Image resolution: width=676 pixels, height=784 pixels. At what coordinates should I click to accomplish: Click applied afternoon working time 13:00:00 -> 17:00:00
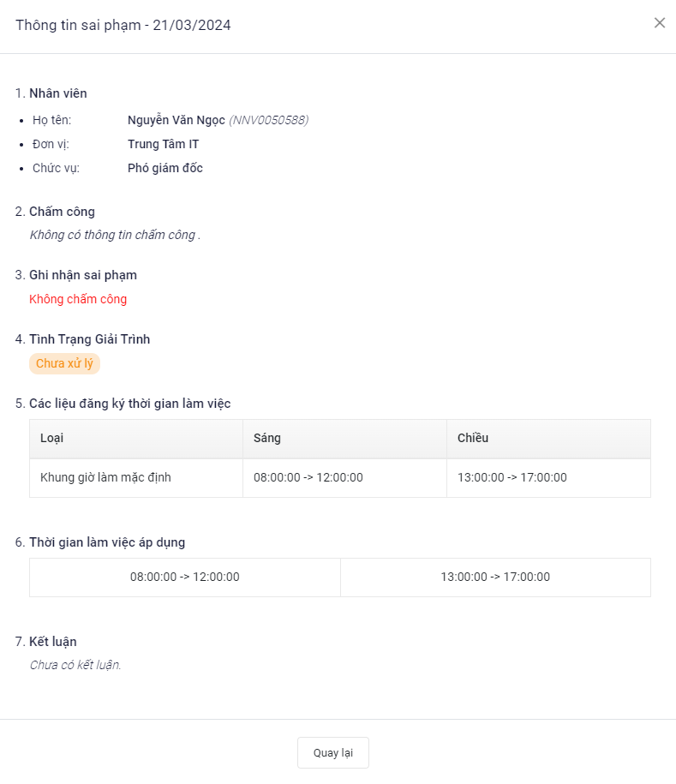point(495,577)
